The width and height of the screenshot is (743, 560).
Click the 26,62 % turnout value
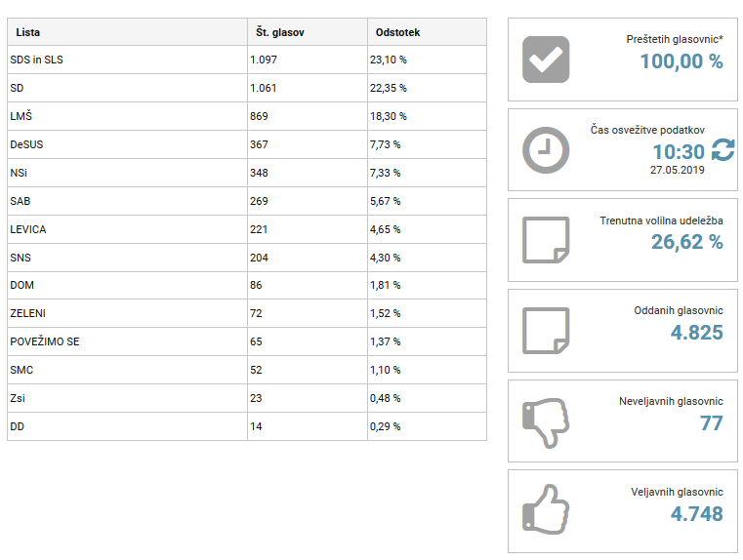coord(687,242)
